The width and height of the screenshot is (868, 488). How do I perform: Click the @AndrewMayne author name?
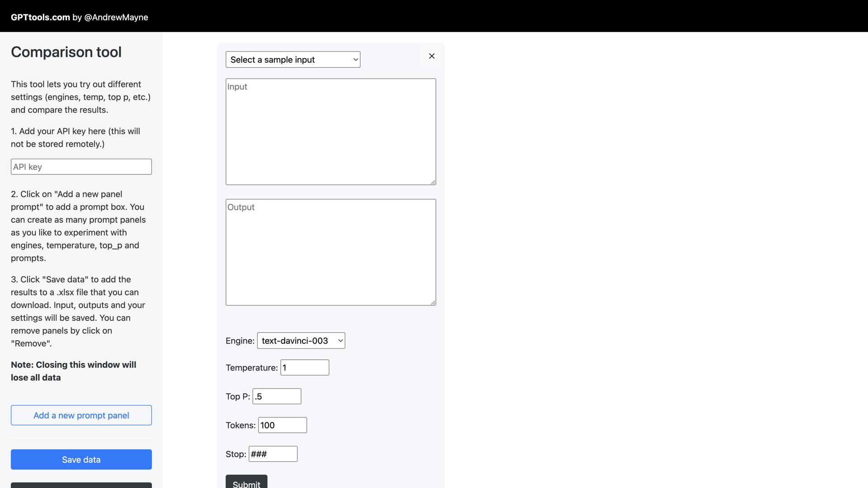(116, 17)
